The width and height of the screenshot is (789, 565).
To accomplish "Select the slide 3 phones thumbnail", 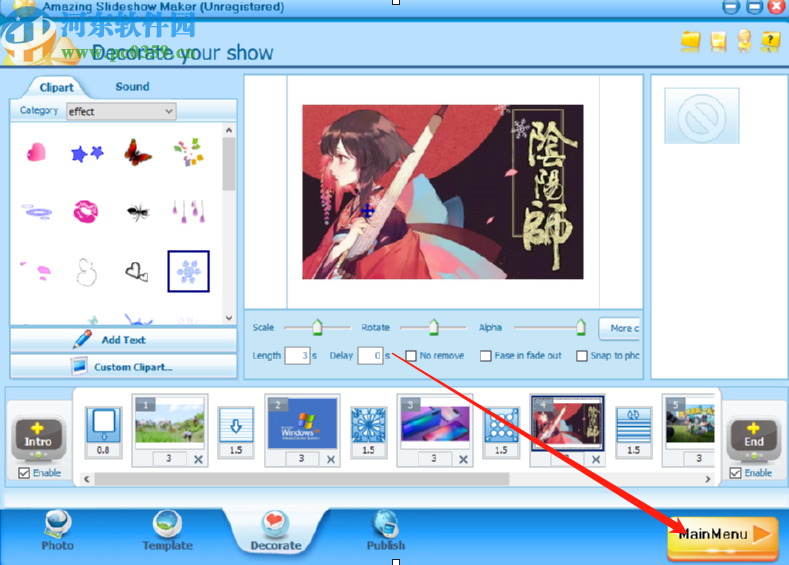I will (x=435, y=422).
